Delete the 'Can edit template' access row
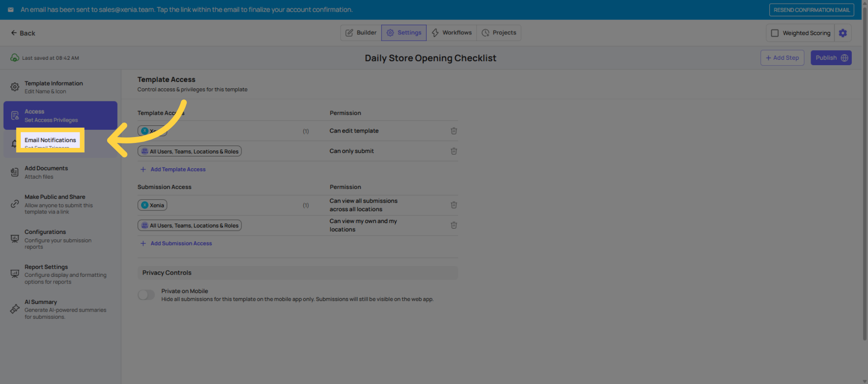Image resolution: width=868 pixels, height=384 pixels. 454,131
